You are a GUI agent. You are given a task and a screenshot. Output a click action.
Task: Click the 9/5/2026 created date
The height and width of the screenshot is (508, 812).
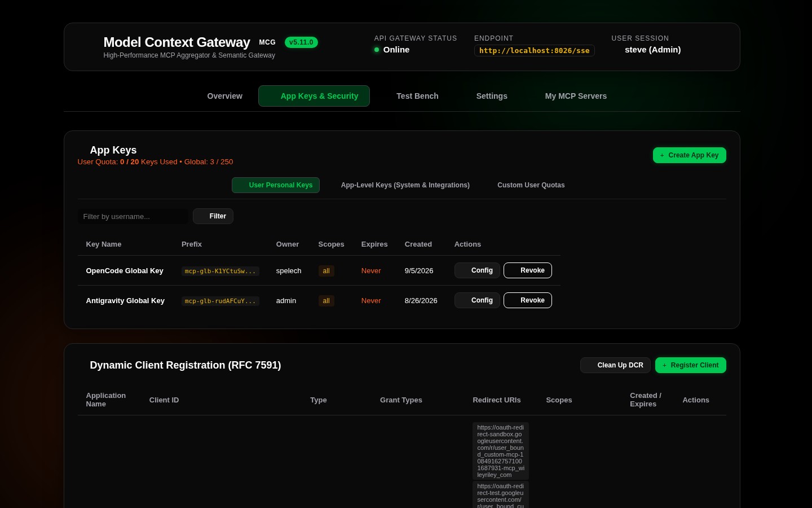click(419, 271)
